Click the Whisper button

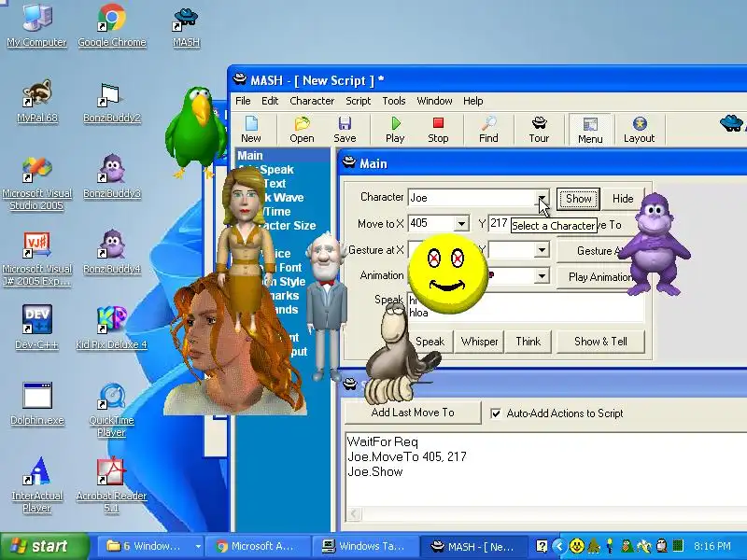tap(479, 342)
